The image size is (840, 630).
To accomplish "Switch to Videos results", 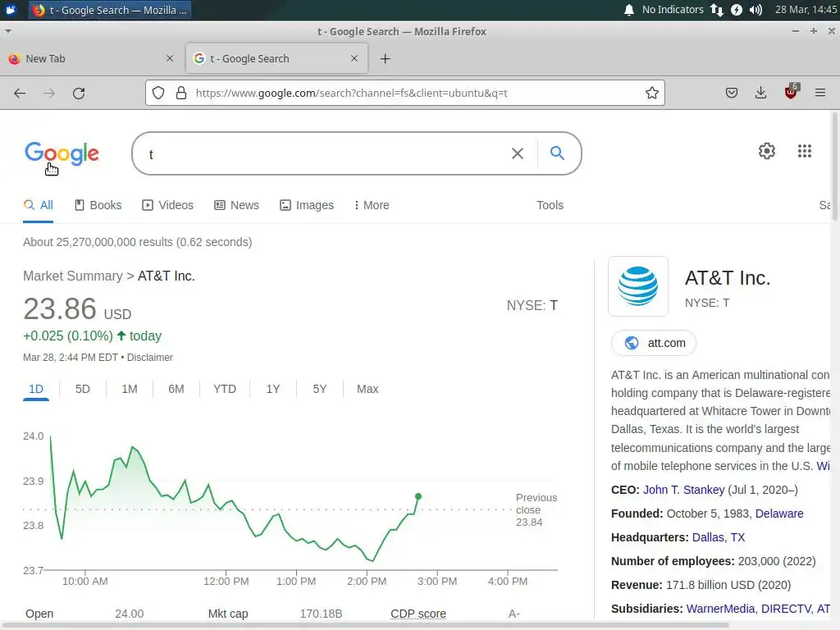I will pos(167,205).
